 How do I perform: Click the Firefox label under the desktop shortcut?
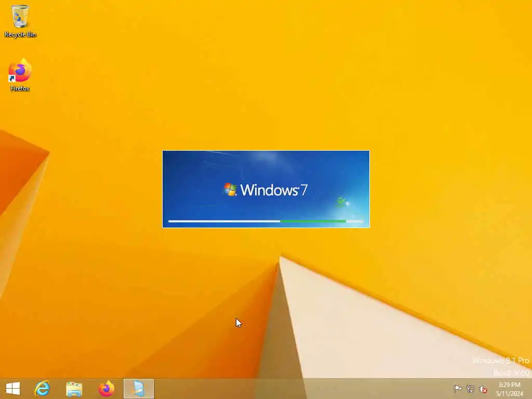point(20,88)
